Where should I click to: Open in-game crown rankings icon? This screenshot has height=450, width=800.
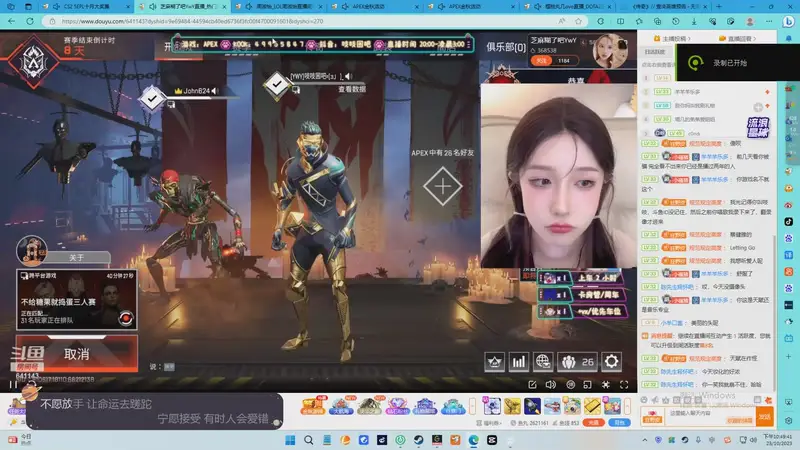494,362
